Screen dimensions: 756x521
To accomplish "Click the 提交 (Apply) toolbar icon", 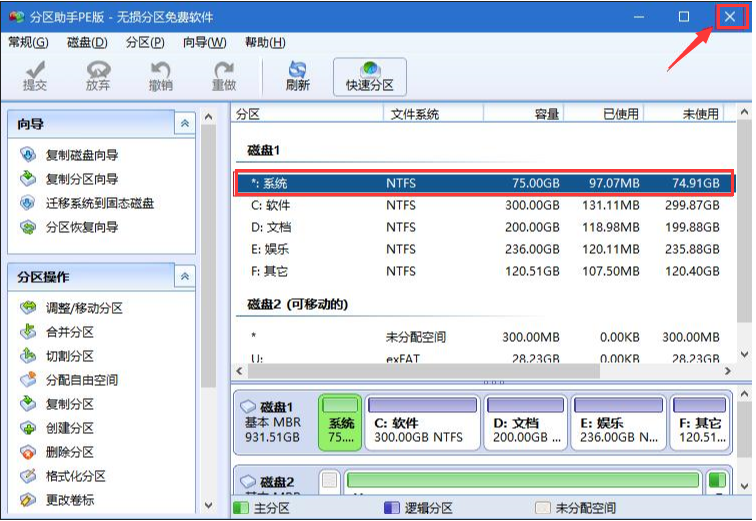I will click(36, 76).
